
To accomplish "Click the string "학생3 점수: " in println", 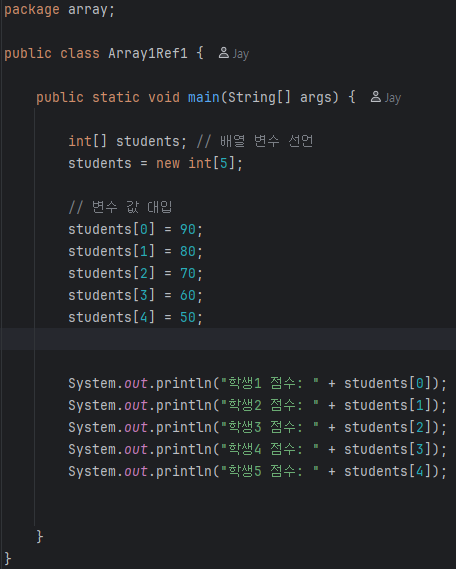I will 270,427.
